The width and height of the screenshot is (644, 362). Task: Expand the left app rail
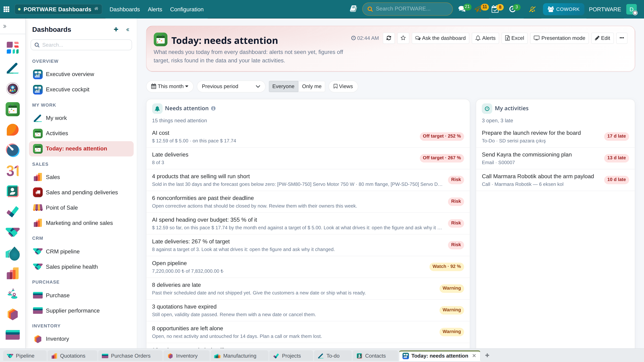(5, 26)
